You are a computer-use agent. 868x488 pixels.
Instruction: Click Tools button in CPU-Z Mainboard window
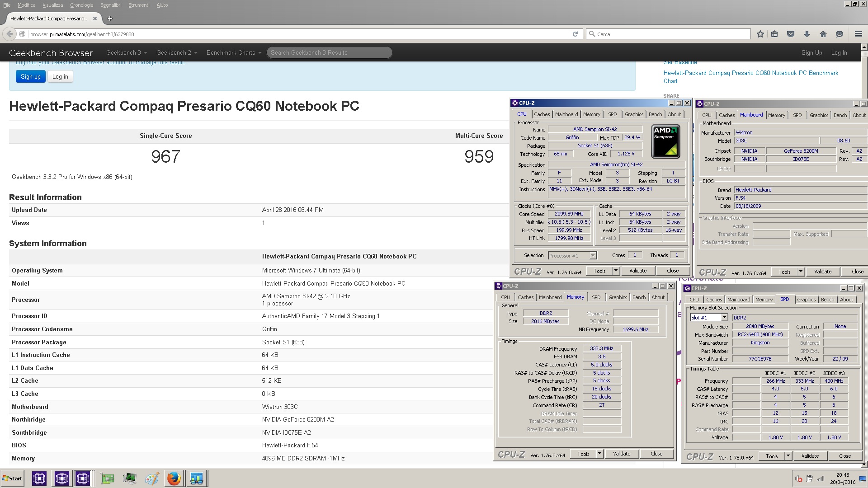784,272
